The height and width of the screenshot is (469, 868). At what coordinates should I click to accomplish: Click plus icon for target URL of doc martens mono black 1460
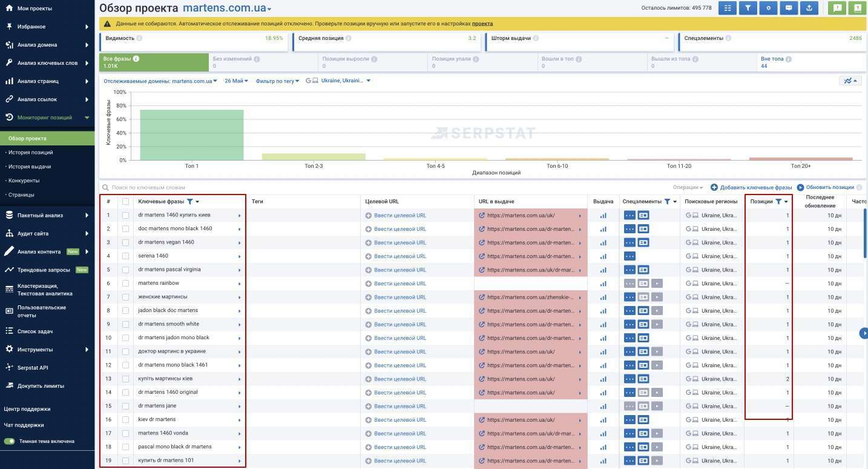click(x=368, y=229)
